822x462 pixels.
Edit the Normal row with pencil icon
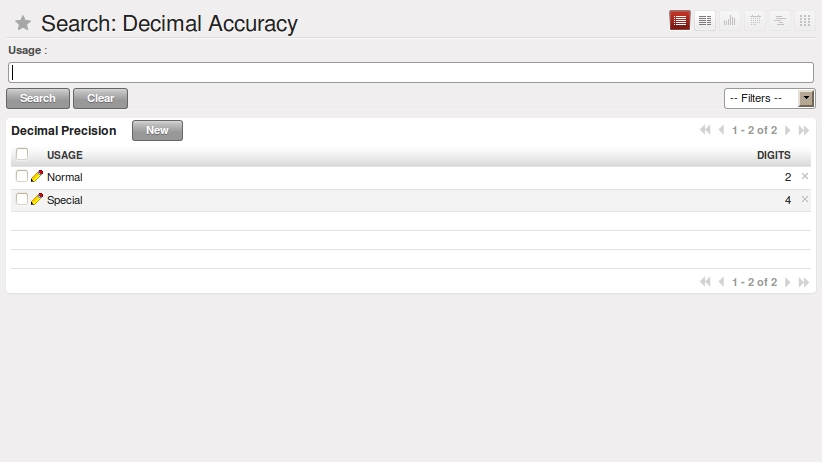(37, 176)
